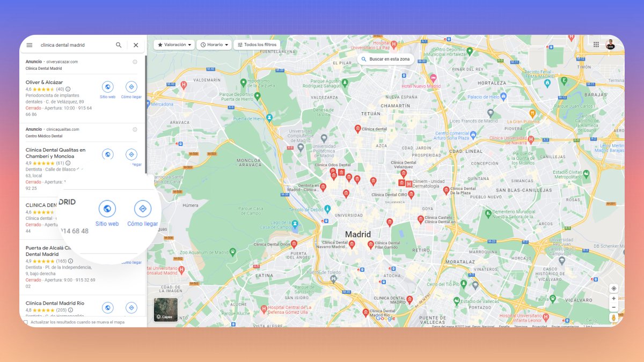The height and width of the screenshot is (362, 644).
Task: Select the Clínica Dental Velazquez pin
Action: [404, 173]
